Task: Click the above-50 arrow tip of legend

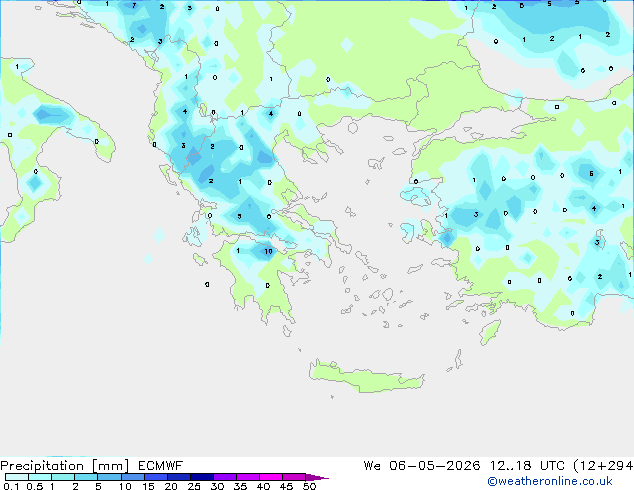Action: pyautogui.click(x=317, y=477)
